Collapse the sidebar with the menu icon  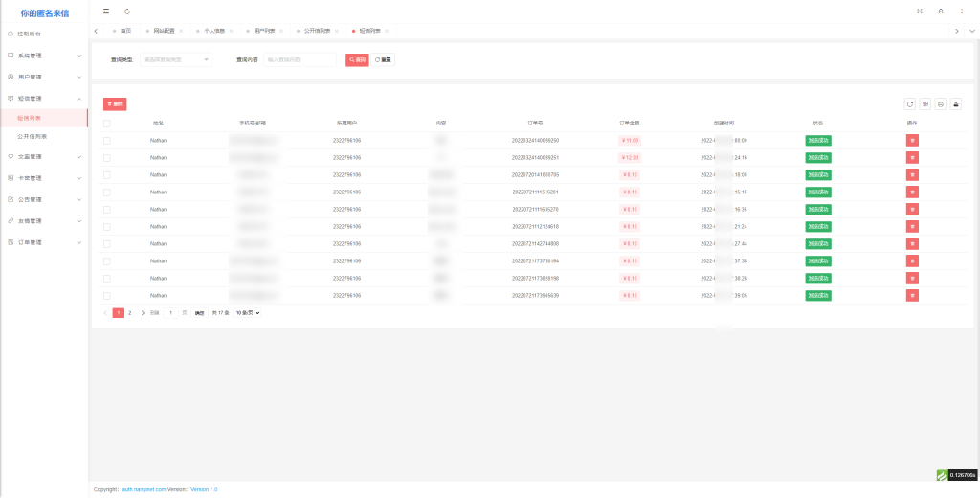pyautogui.click(x=106, y=11)
